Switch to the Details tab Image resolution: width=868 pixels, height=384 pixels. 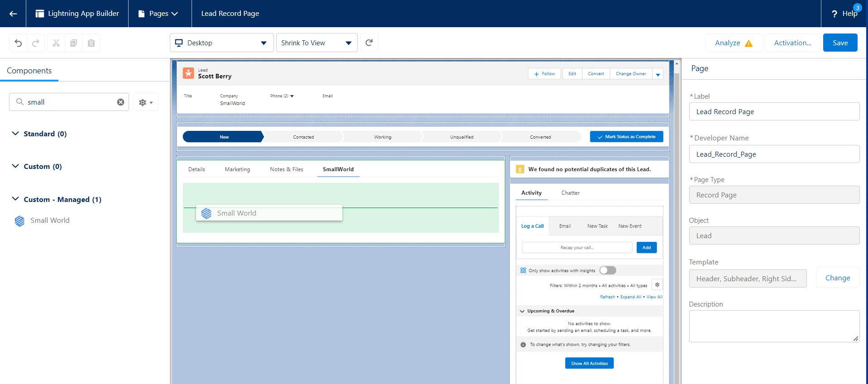(197, 169)
